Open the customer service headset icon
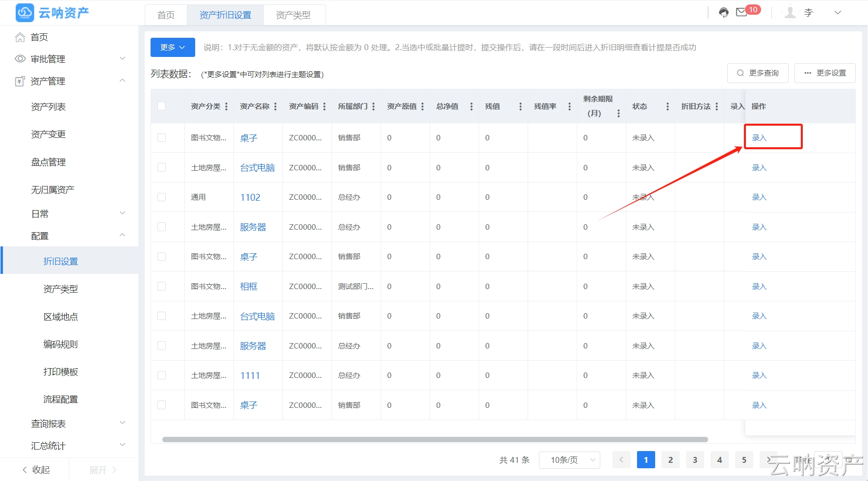The image size is (868, 481). pos(723,12)
